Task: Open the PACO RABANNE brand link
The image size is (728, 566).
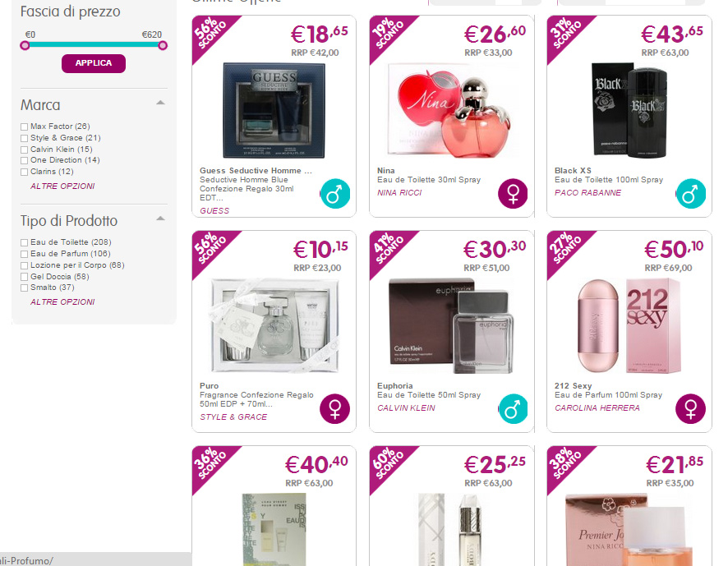Action: (587, 193)
